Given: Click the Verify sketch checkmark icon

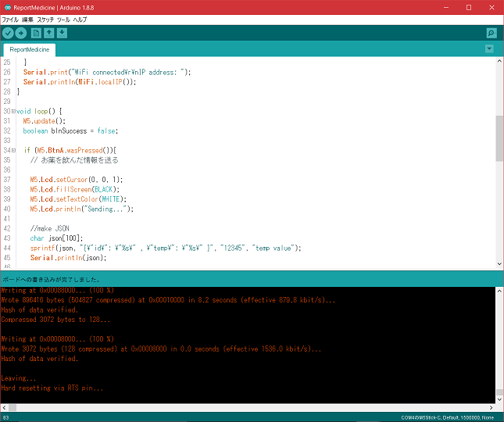Looking at the screenshot, I should coord(8,33).
